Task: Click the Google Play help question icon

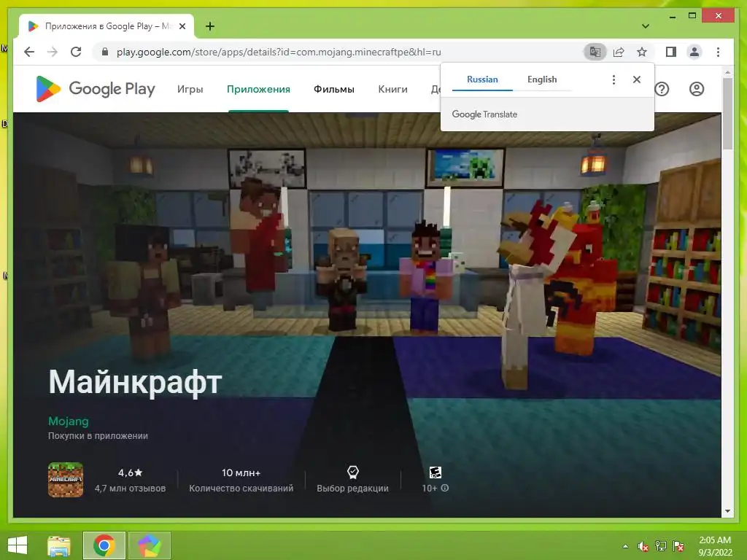Action: coord(662,89)
